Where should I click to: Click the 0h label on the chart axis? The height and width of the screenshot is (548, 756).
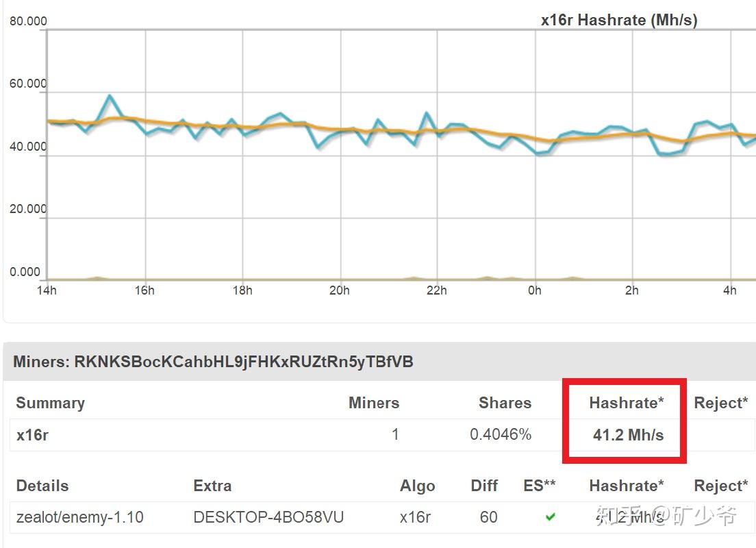tap(535, 290)
